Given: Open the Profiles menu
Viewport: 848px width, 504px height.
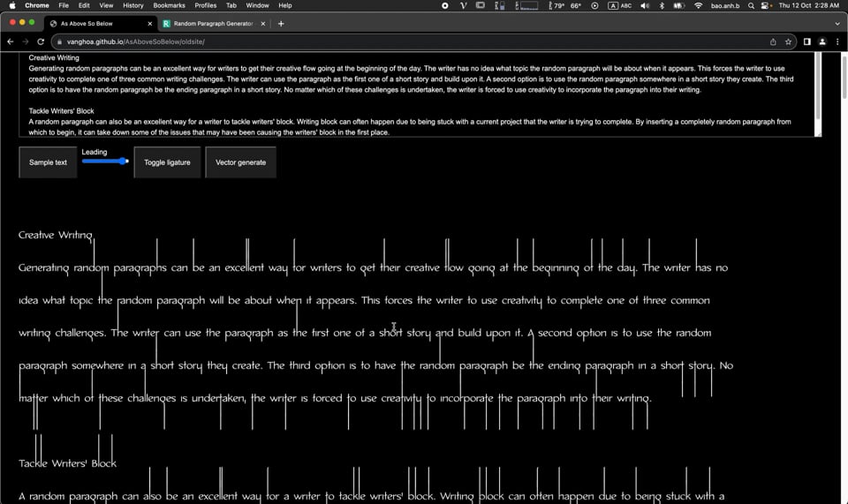Looking at the screenshot, I should [206, 5].
